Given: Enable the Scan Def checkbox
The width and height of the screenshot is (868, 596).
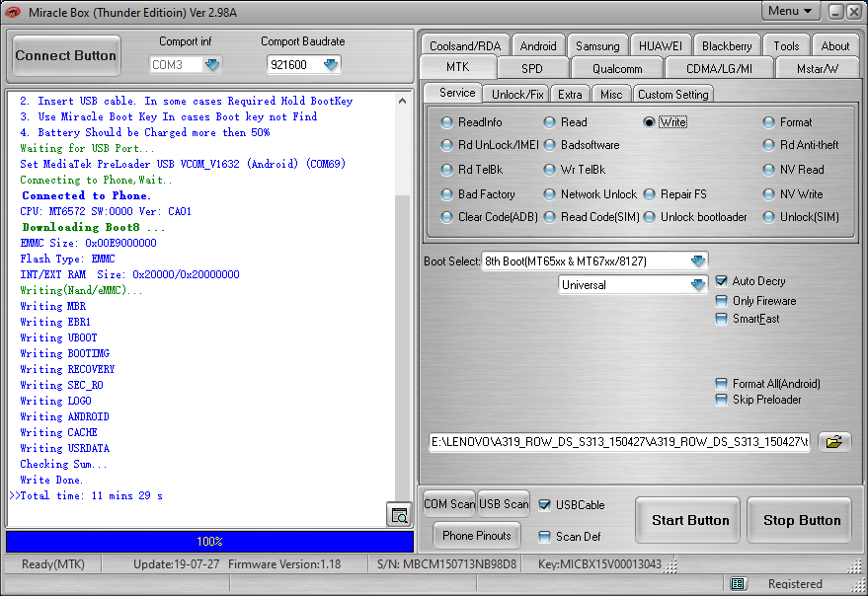Looking at the screenshot, I should click(x=545, y=536).
